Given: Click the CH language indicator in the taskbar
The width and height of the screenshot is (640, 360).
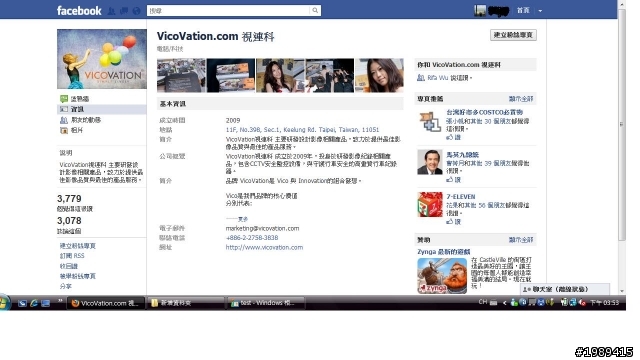Looking at the screenshot, I should pos(483,302).
